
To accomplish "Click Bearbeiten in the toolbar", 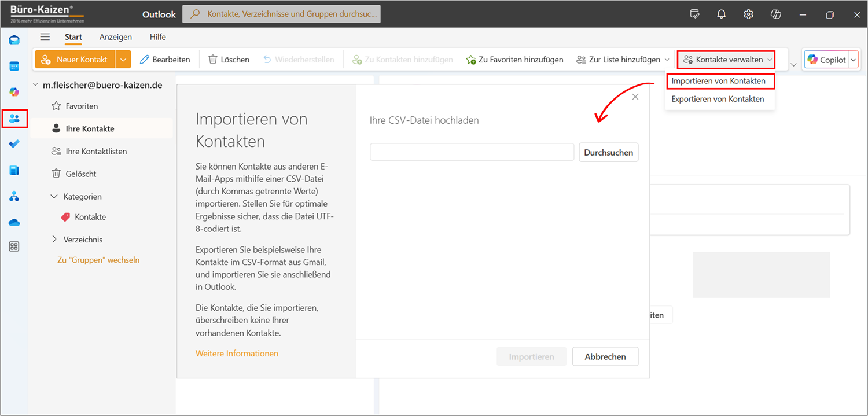I will tap(165, 60).
